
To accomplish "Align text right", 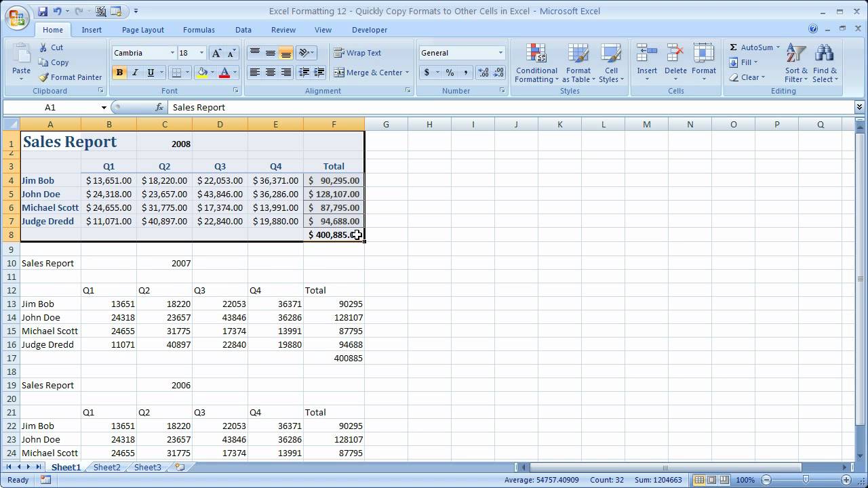I will 285,73.
